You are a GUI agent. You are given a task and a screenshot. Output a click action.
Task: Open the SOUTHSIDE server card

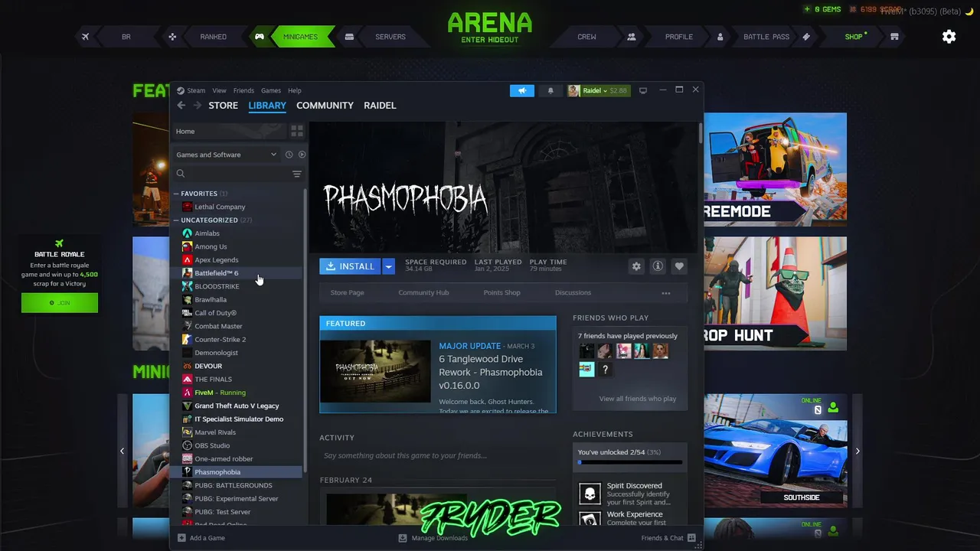click(x=776, y=451)
